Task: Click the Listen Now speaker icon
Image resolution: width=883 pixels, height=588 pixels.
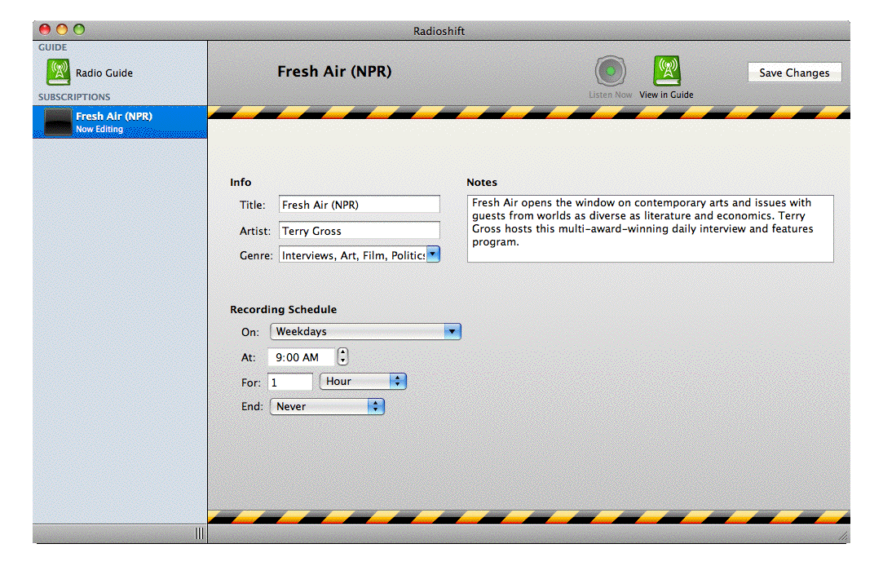Action: (x=610, y=72)
